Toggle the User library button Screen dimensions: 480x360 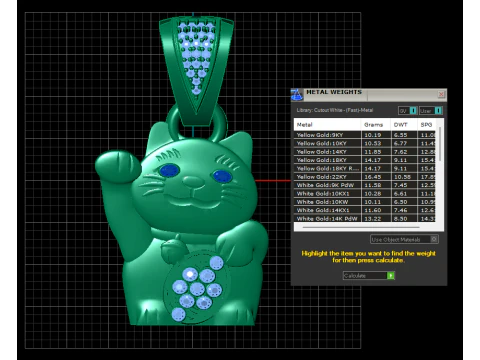(x=431, y=111)
